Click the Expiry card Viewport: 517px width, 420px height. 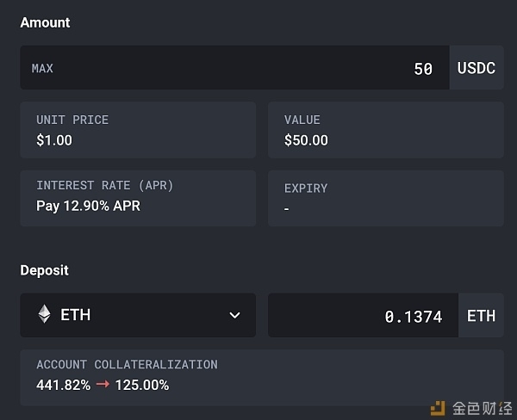click(386, 198)
